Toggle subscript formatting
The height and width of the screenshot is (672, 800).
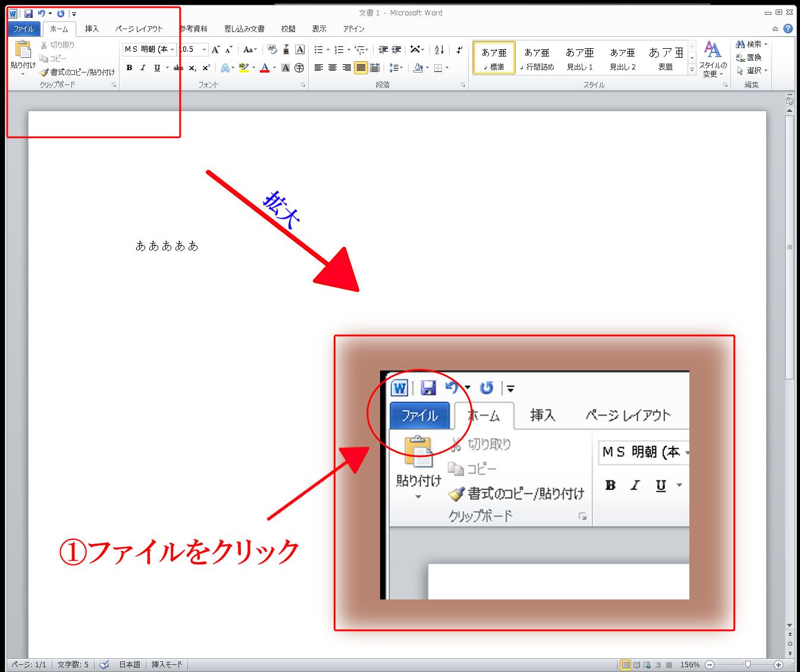[x=192, y=68]
